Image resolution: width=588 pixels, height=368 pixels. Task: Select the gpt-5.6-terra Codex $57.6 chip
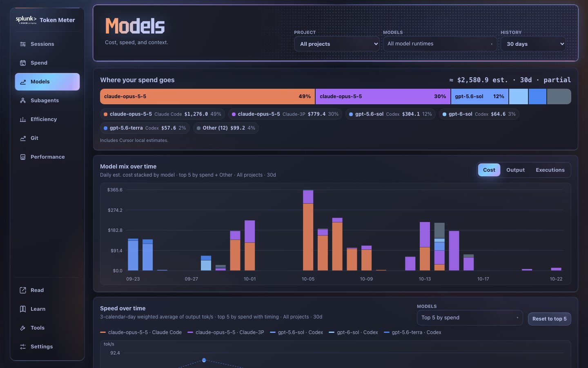(145, 128)
